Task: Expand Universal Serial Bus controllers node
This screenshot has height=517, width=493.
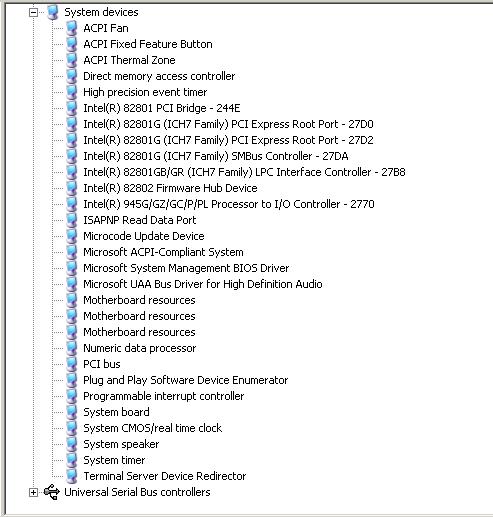Action: click(x=33, y=492)
